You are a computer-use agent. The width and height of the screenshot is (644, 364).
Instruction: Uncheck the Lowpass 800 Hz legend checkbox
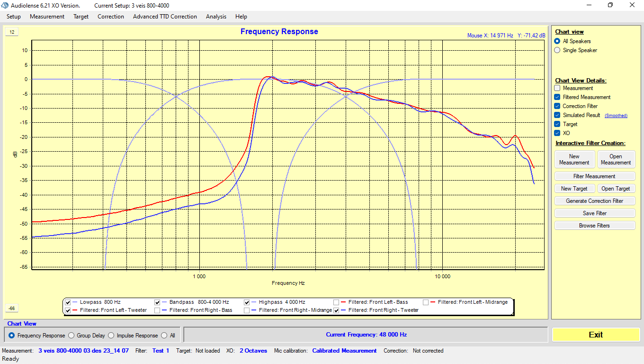[x=68, y=302]
